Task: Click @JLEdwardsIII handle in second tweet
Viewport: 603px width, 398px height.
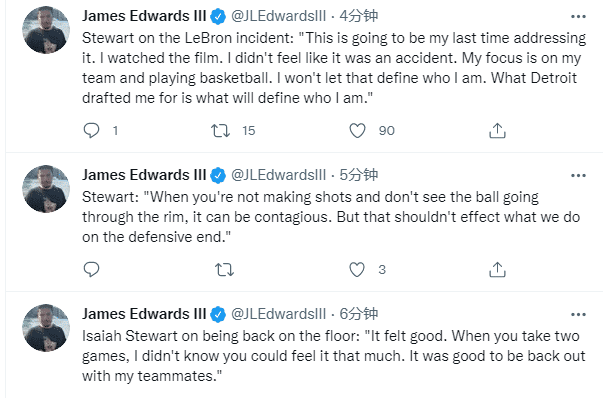Action: tap(278, 175)
